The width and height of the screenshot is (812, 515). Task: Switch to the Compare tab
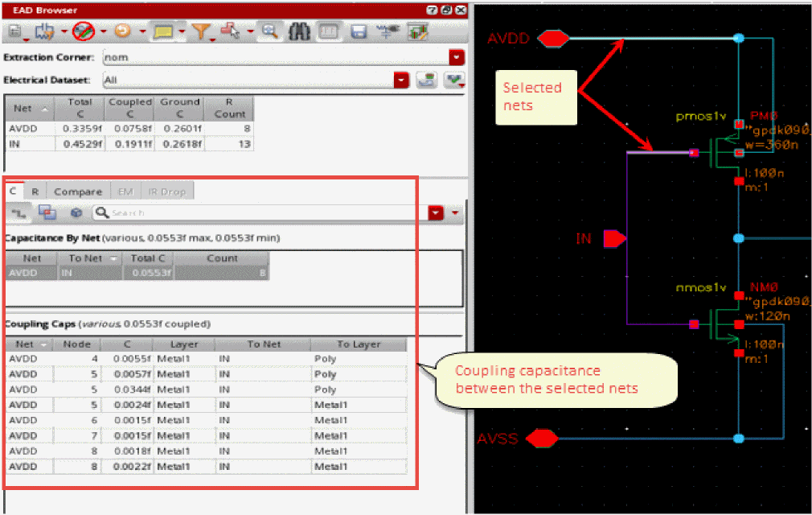[x=78, y=192]
